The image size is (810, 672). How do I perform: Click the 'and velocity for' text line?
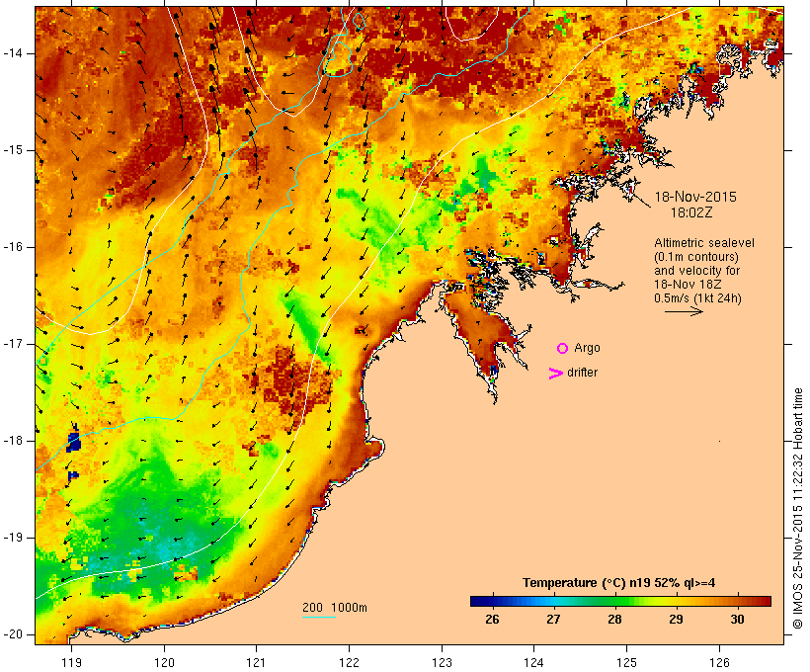coord(696,271)
